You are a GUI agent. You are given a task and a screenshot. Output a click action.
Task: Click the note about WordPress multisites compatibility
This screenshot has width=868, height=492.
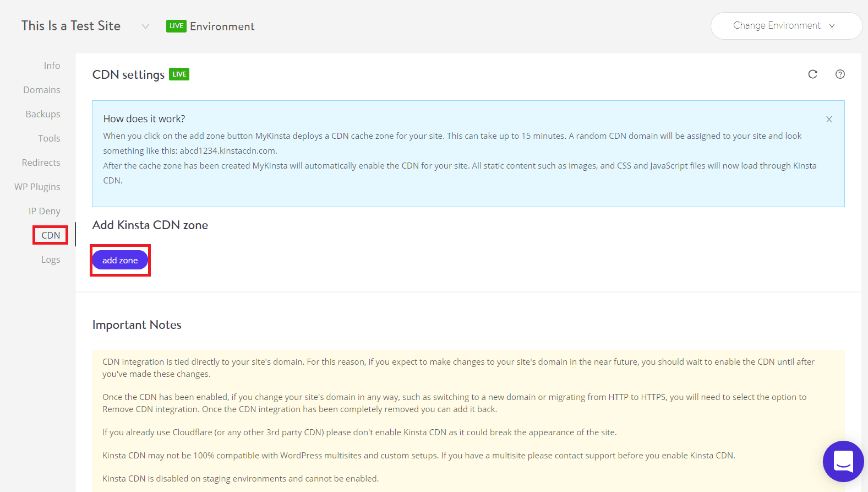point(419,456)
